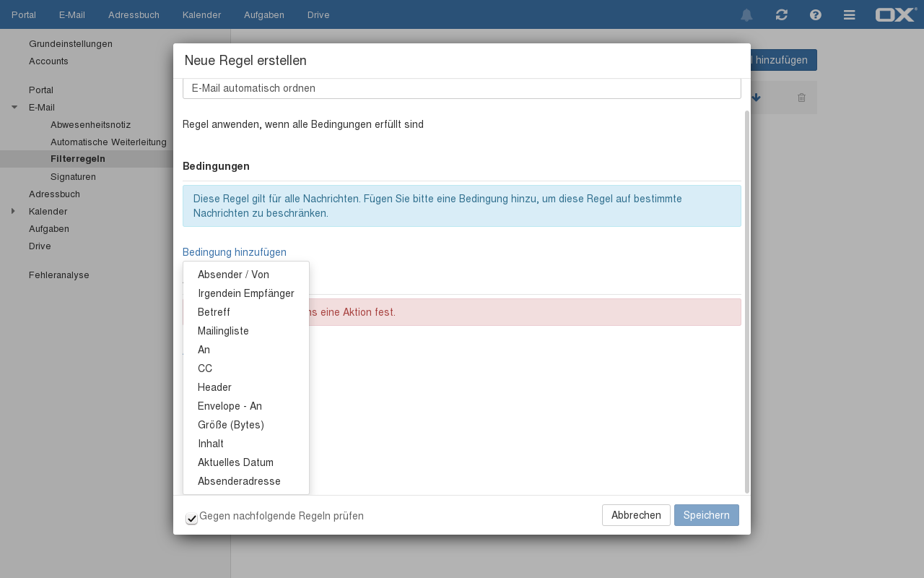Expand the Kalender tree section
Screen dimensions: 924x578
13,211
